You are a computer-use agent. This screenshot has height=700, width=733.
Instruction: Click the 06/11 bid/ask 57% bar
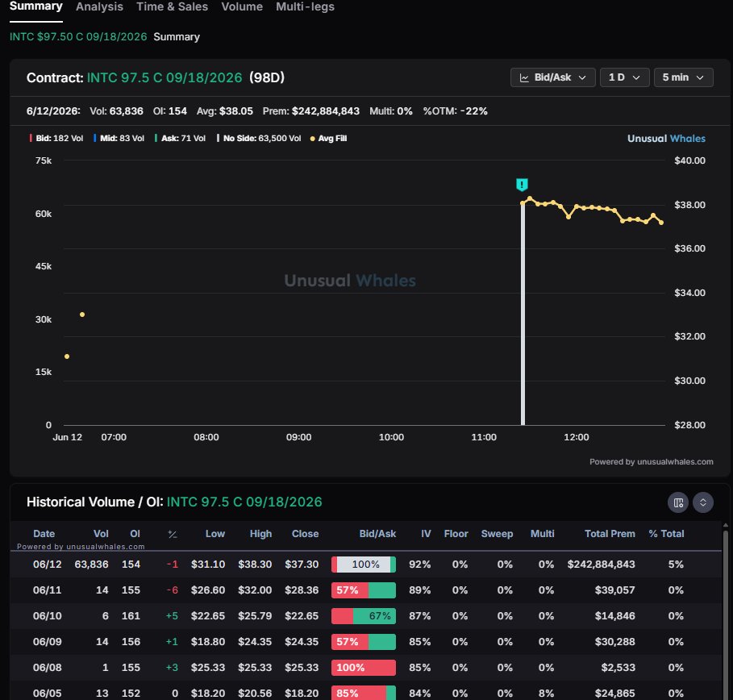coord(364,590)
